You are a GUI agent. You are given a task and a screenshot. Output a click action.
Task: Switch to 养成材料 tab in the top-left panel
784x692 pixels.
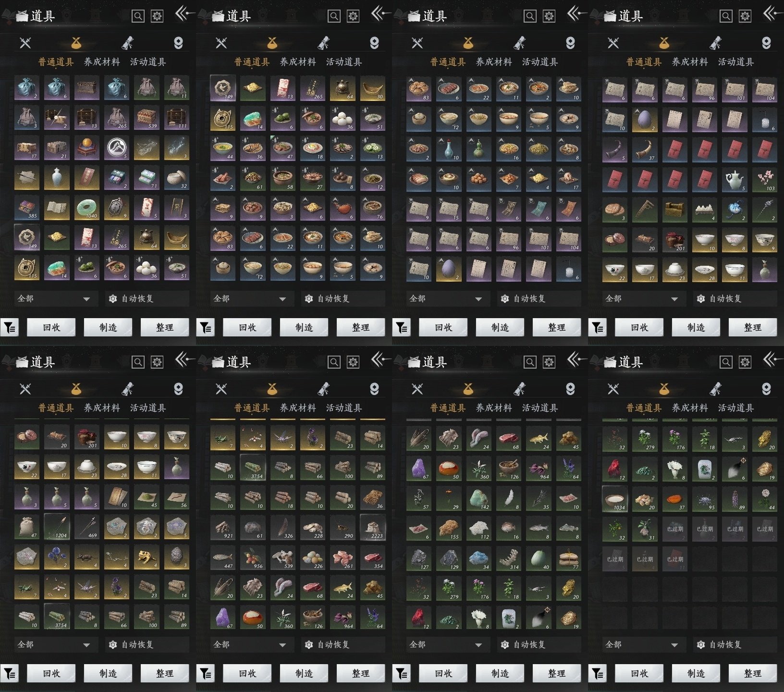[x=102, y=62]
